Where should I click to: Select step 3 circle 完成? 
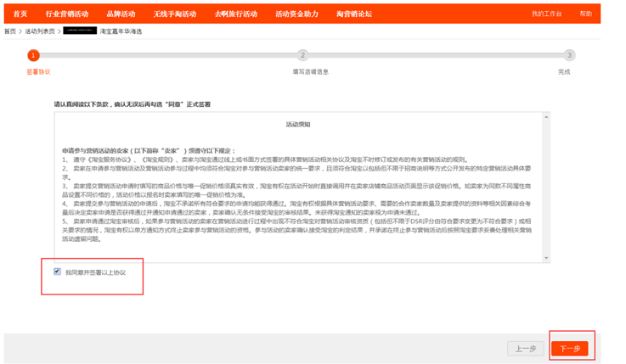[x=569, y=55]
